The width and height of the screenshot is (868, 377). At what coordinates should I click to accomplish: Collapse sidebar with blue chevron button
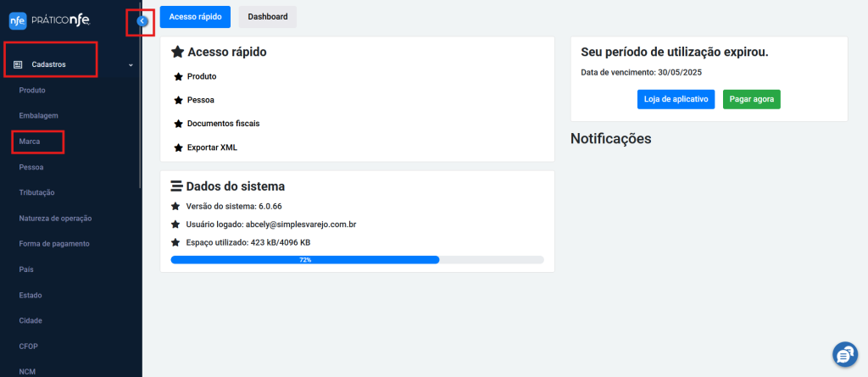coord(142,21)
